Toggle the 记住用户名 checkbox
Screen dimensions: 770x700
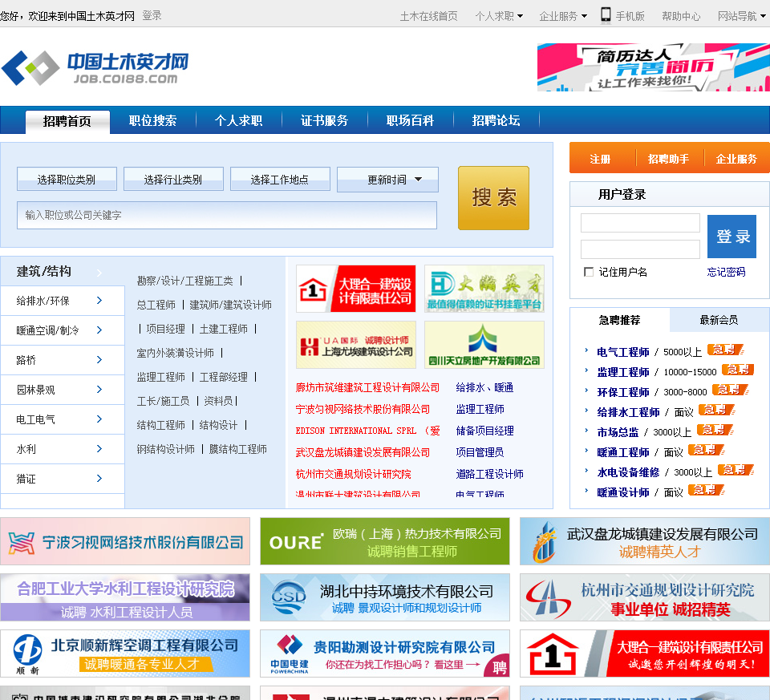pos(588,272)
